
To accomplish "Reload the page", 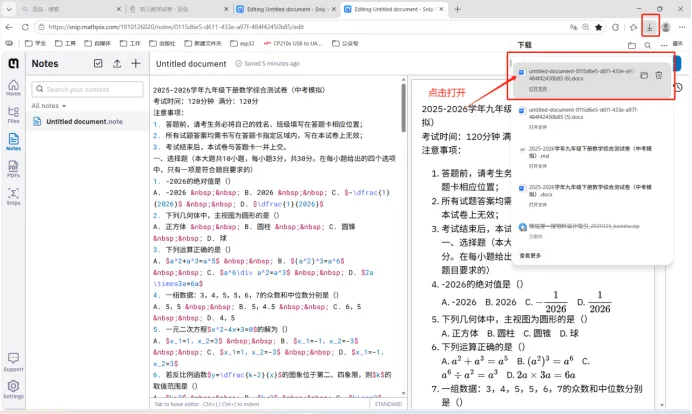I will coord(25,27).
